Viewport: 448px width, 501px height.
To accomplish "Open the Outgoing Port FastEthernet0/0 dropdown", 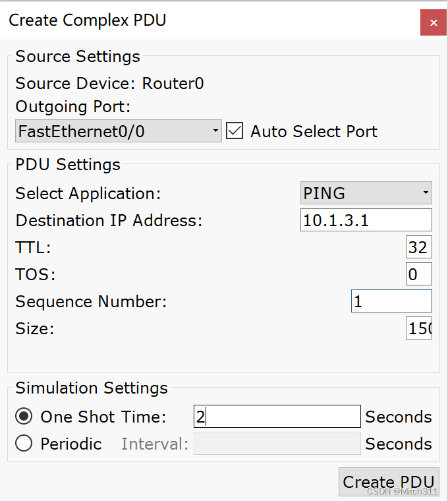I will click(x=119, y=131).
